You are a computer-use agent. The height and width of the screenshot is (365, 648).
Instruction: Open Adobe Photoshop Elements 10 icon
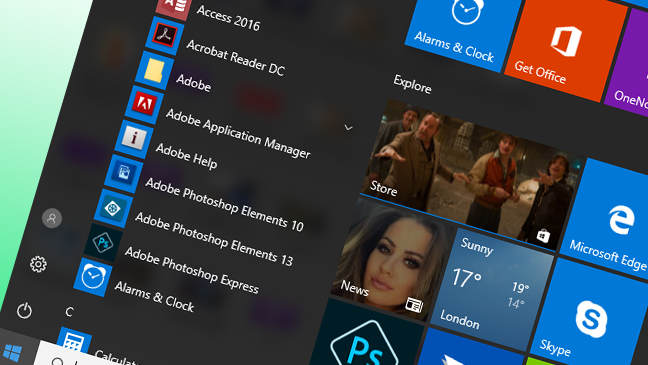click(x=124, y=174)
